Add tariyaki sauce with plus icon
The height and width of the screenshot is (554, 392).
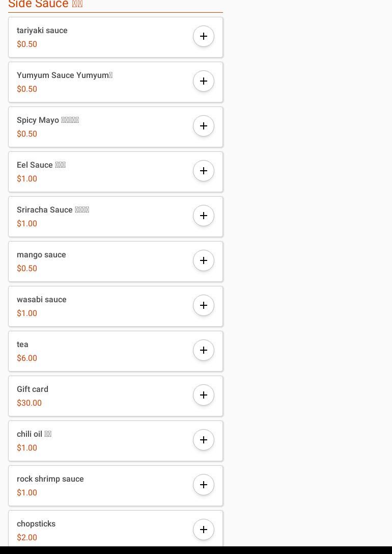(x=204, y=36)
